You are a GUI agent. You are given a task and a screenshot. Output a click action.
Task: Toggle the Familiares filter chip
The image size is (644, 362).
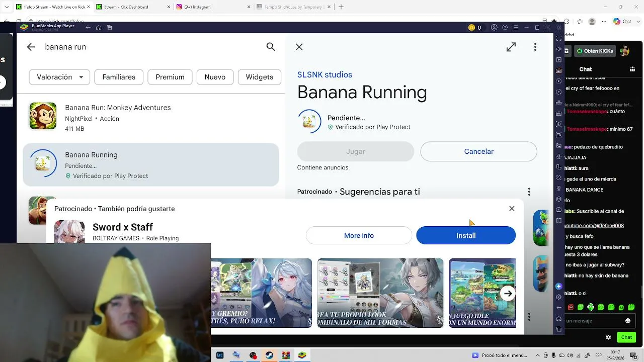click(x=119, y=77)
